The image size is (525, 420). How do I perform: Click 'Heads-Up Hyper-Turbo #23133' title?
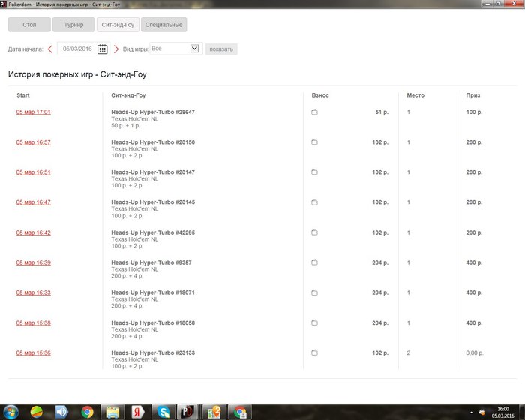click(x=153, y=352)
